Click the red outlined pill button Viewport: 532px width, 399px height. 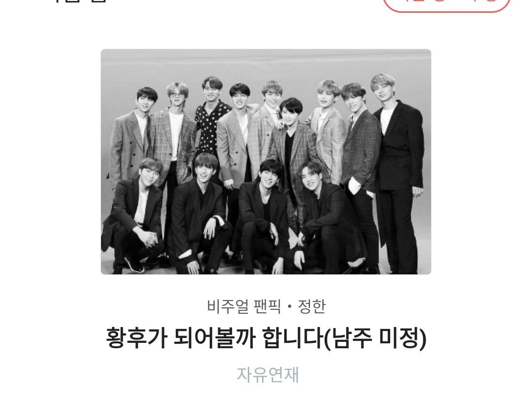[446, 4]
